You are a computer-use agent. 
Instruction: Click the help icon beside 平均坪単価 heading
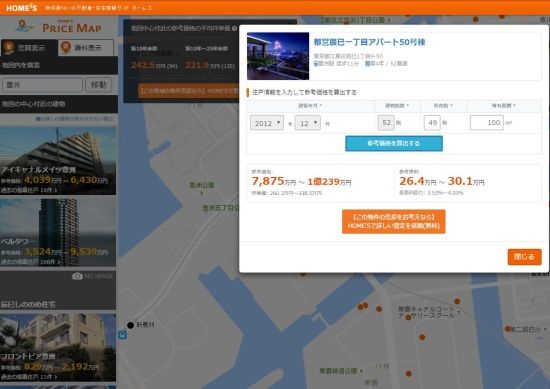[x=234, y=28]
